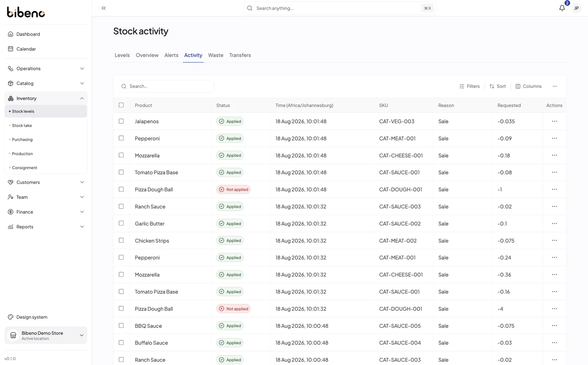This screenshot has height=365, width=588.
Task: Open Purchasing in sidebar
Action: click(x=46, y=139)
